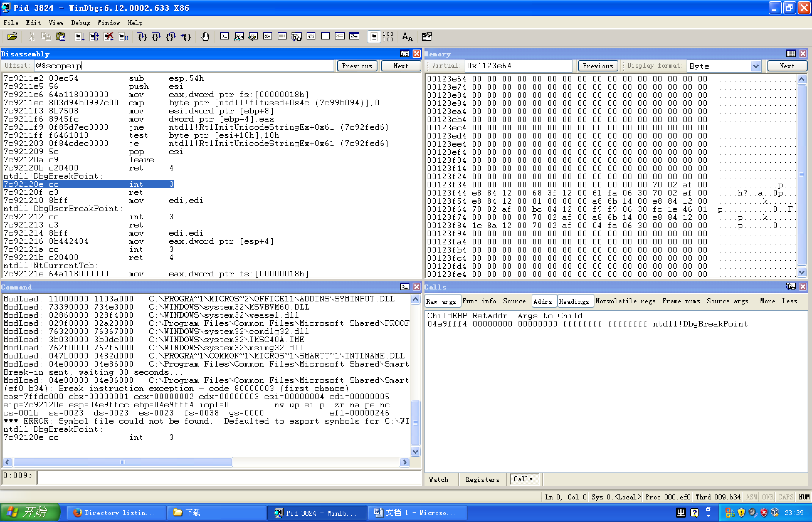The height and width of the screenshot is (522, 812).
Task: Open the Command Browser toolbar icon
Action: [355, 37]
